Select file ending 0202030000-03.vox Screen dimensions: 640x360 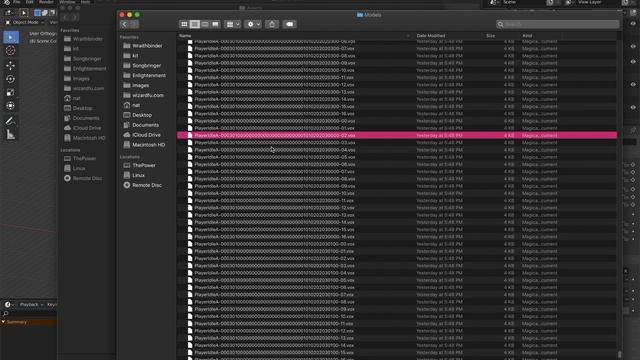[x=397, y=143]
